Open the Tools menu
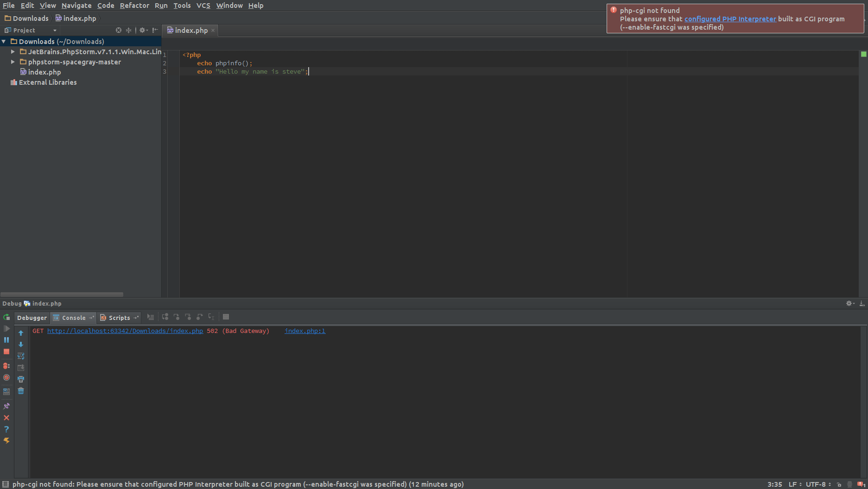Screen dimensions: 868x489 pyautogui.click(x=182, y=6)
